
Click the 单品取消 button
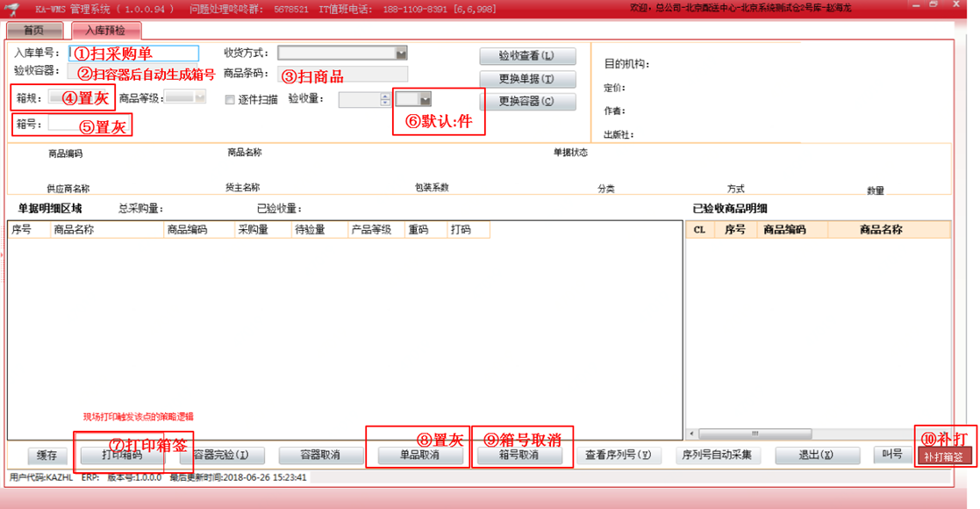[x=420, y=455]
